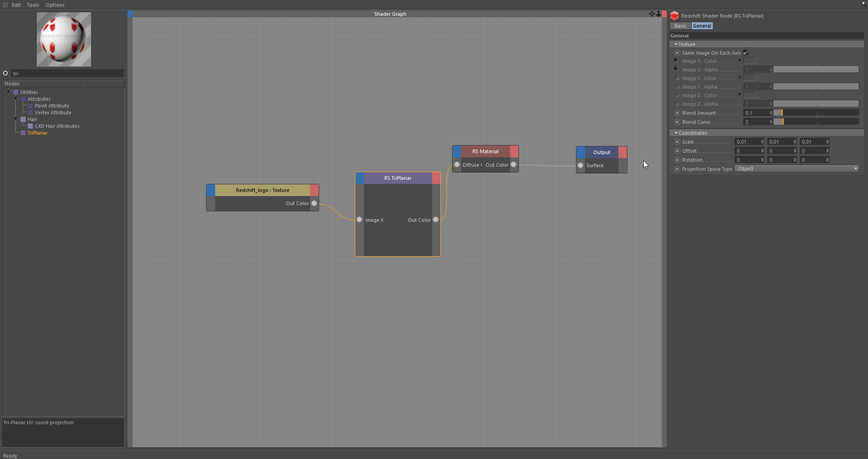Click the Blend Curve slider
This screenshot has width=868, height=459.
[x=816, y=122]
